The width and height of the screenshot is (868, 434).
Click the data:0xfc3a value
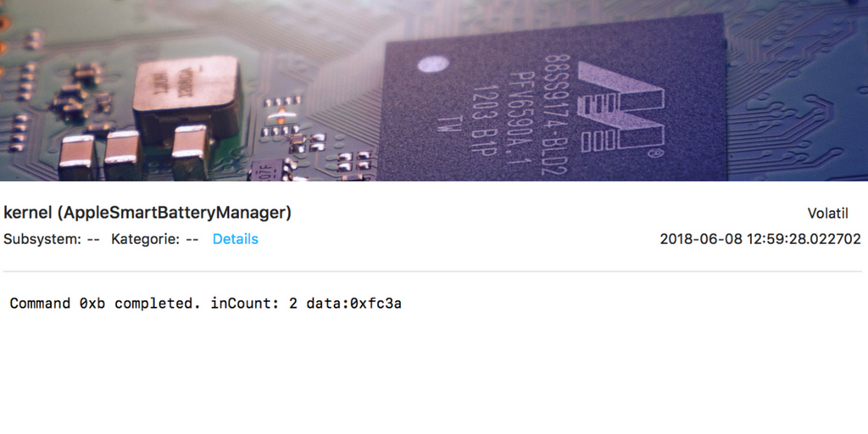[353, 303]
